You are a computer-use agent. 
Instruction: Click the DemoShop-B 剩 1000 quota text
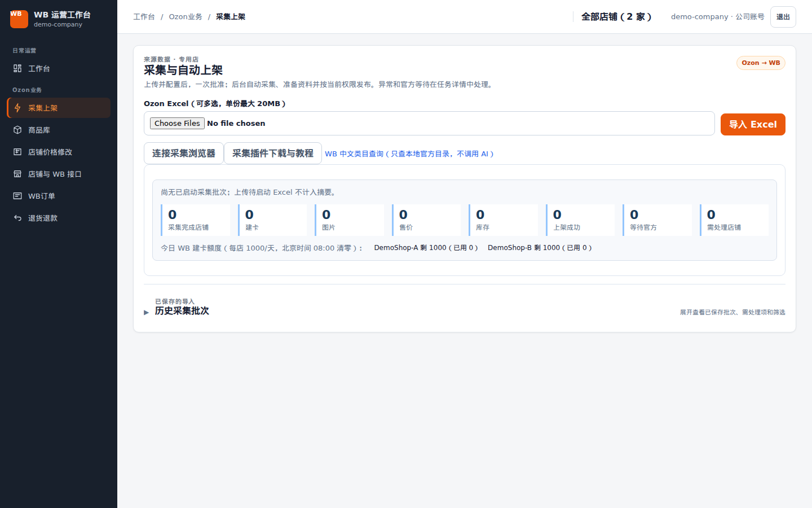[540, 248]
